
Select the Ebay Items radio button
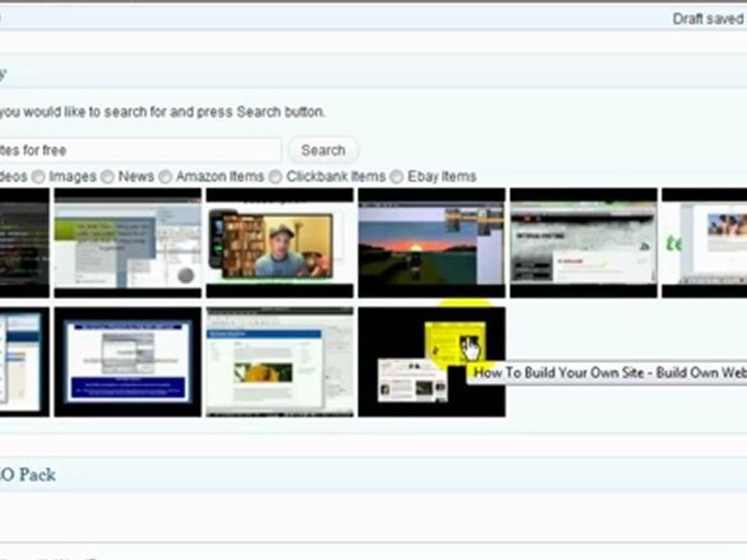[x=396, y=177]
